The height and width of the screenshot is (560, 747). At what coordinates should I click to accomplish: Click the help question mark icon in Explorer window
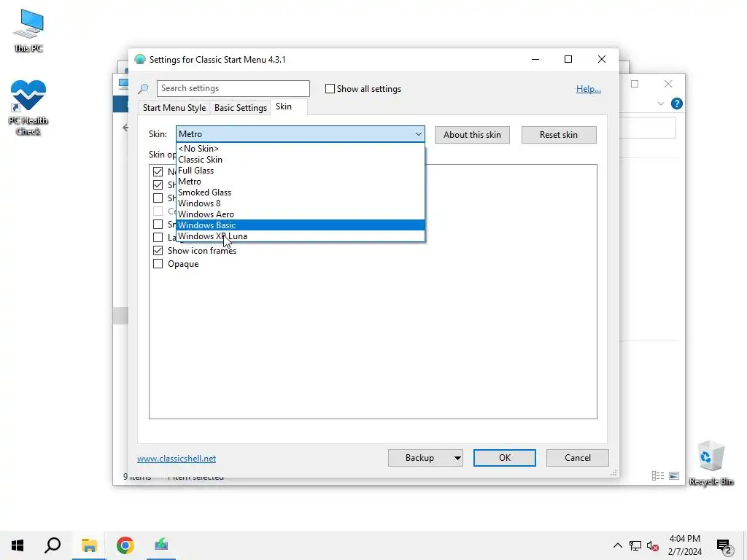click(x=676, y=104)
